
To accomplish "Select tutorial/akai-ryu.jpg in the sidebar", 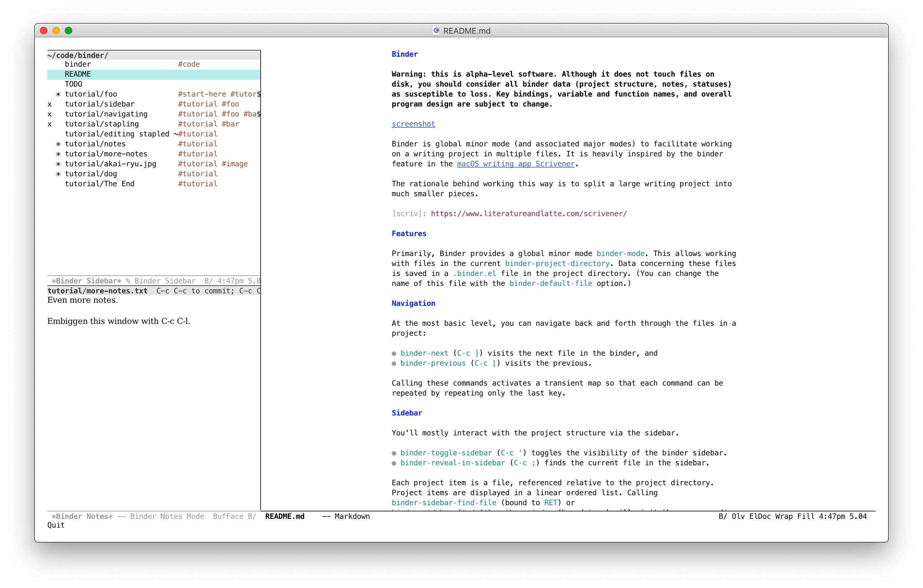I will 111,164.
